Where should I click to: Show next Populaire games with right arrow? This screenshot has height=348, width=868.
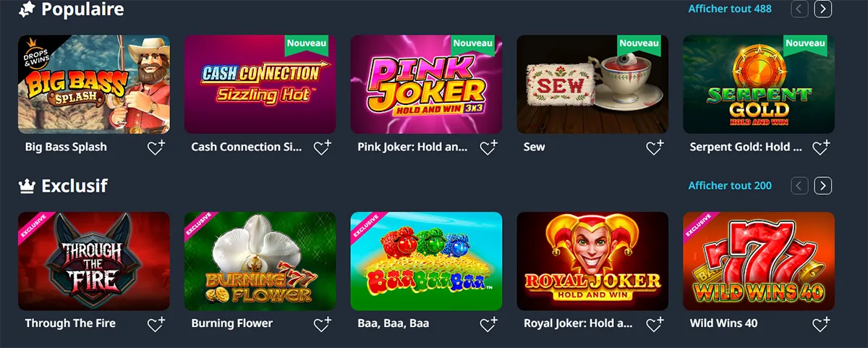tap(823, 9)
